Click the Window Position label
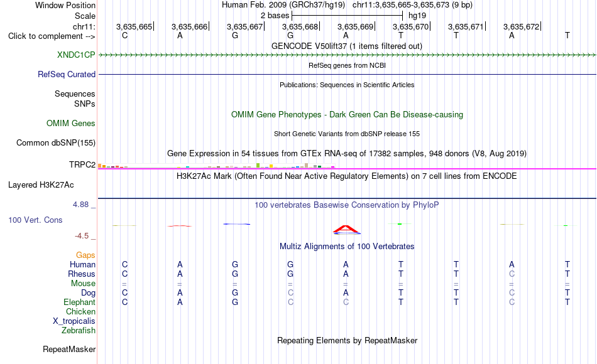The width and height of the screenshot is (597, 364). pyautogui.click(x=65, y=5)
